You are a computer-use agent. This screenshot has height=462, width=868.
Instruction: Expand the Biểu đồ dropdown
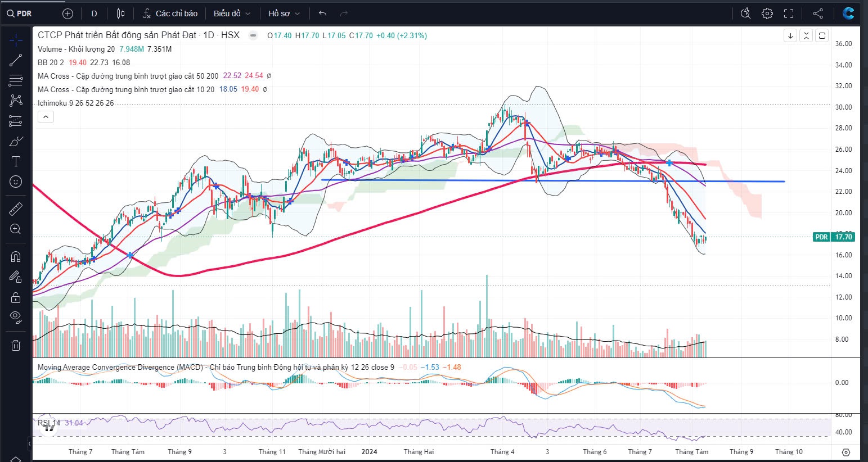(x=232, y=13)
